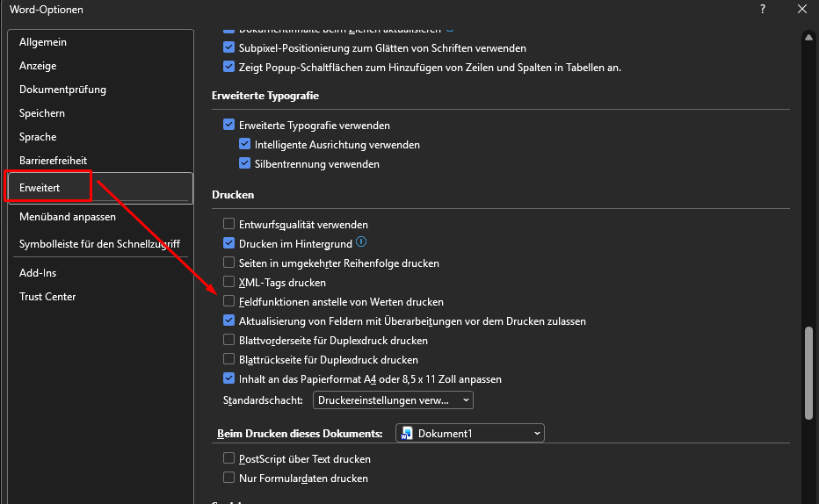Open Symbolleiste für den Schnellzugriff

pyautogui.click(x=100, y=244)
